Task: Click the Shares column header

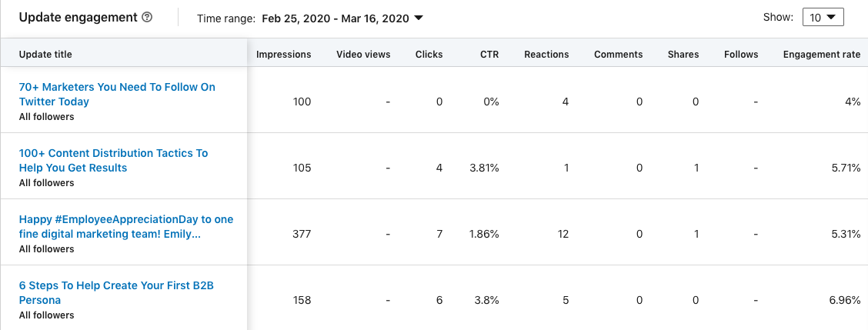Action: tap(683, 55)
